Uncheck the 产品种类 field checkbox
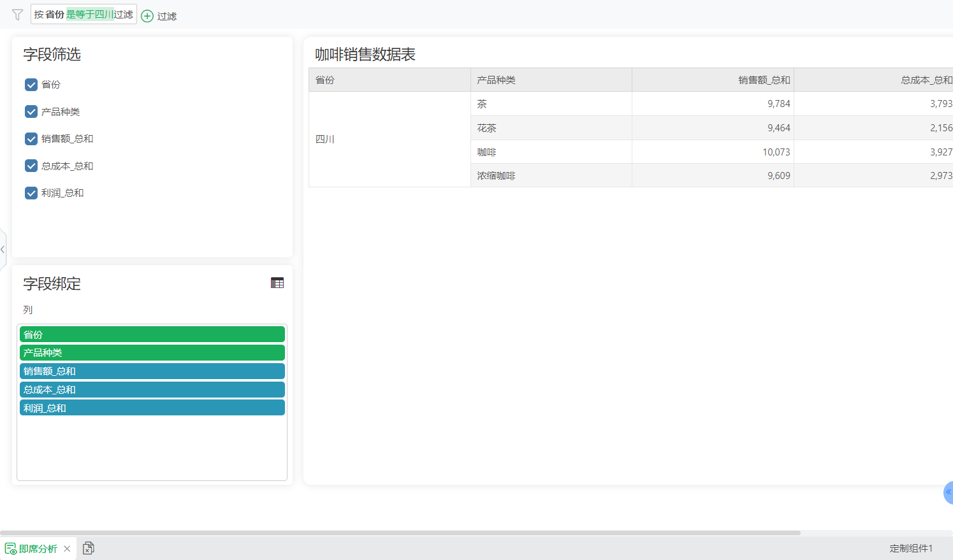Viewport: 953px width, 560px height. pyautogui.click(x=31, y=111)
